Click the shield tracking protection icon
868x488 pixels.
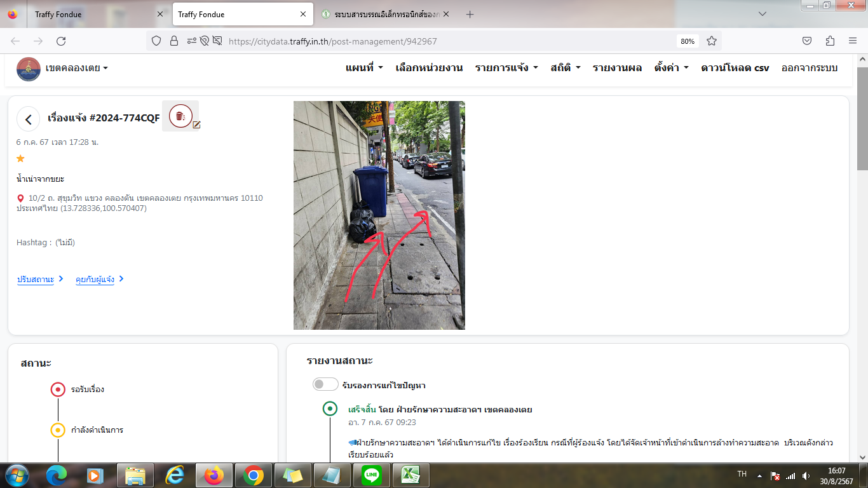pyautogui.click(x=156, y=41)
